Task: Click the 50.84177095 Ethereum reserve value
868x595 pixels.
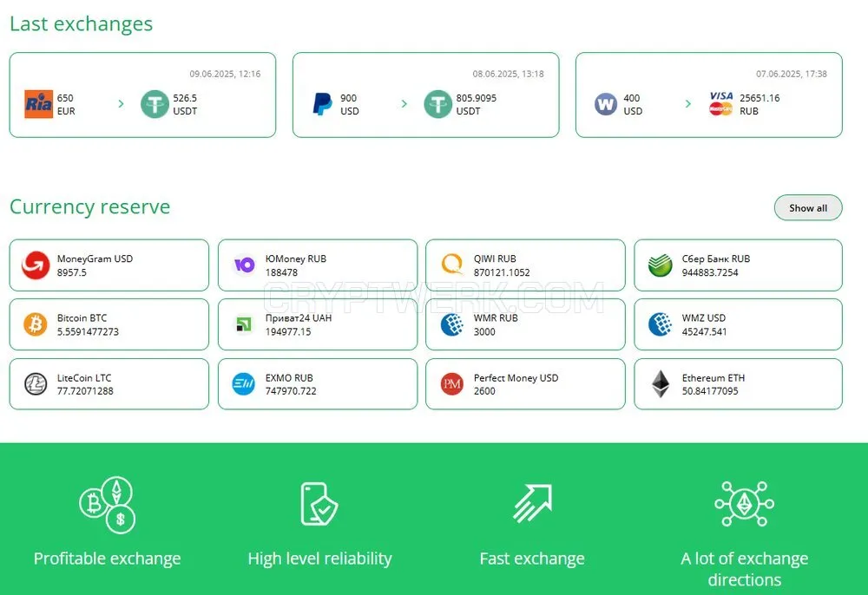Action: (710, 391)
